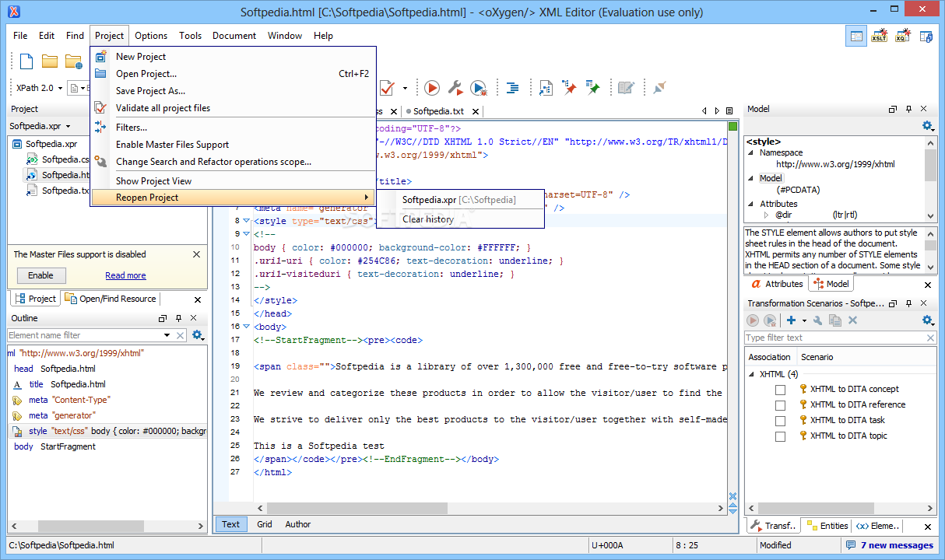Click the XQuery debugger perspective icon
The image size is (945, 560).
click(x=902, y=36)
